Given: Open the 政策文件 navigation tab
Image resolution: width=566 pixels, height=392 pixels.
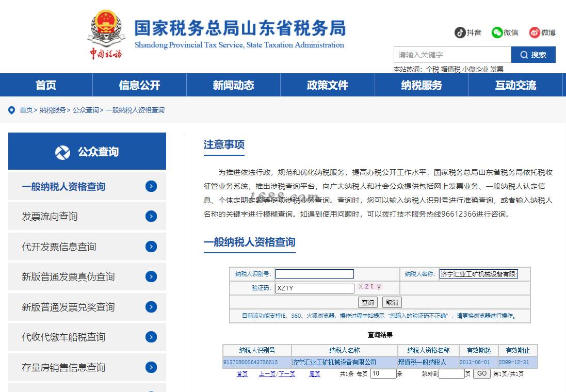Looking at the screenshot, I should coord(328,85).
